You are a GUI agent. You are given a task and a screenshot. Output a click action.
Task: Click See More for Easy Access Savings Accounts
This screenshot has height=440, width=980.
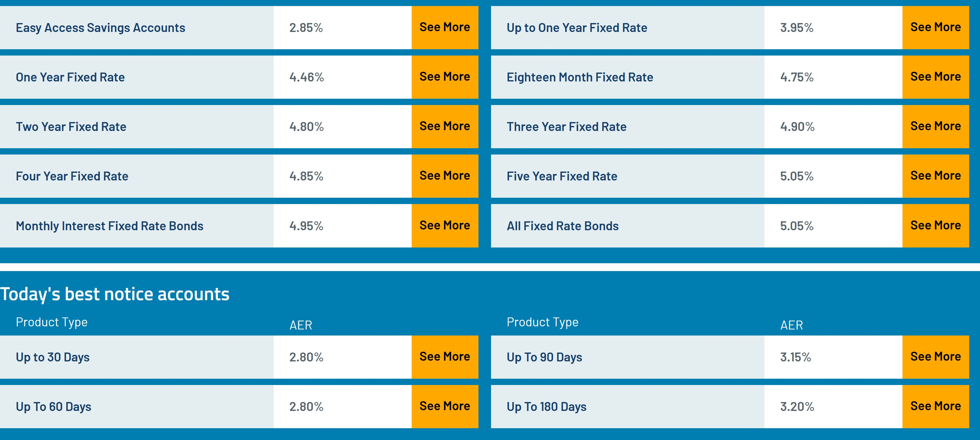[445, 27]
